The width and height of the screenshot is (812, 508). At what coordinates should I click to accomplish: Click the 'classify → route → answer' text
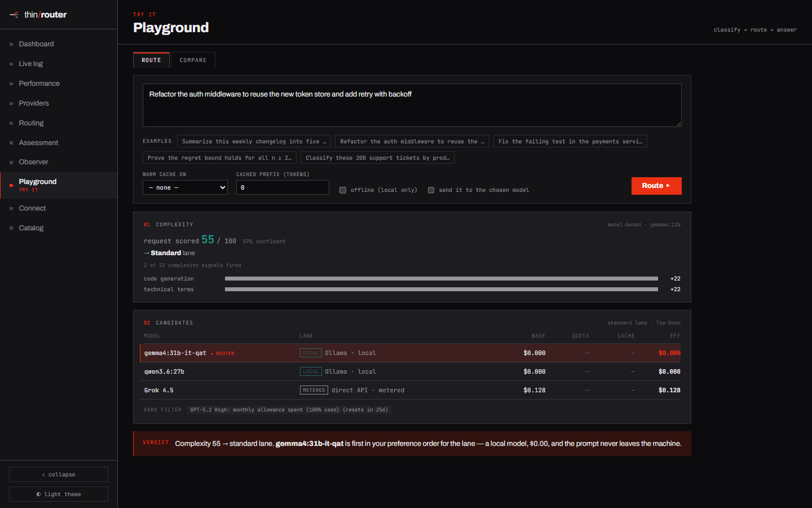tap(755, 30)
